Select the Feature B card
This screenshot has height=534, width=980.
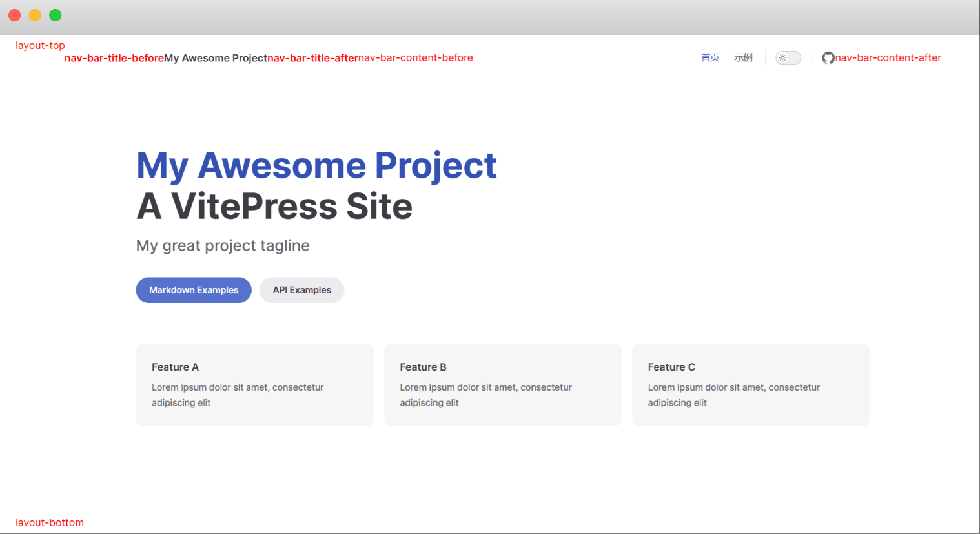tap(503, 385)
